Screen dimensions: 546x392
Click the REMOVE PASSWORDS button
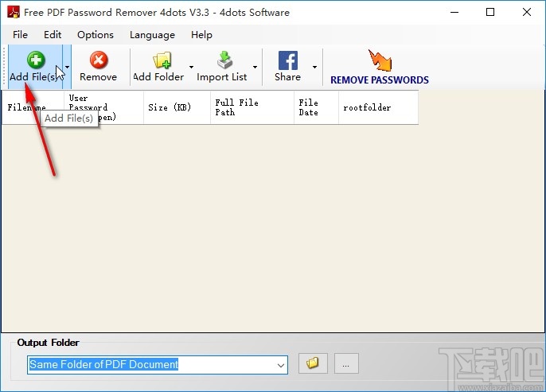click(380, 67)
